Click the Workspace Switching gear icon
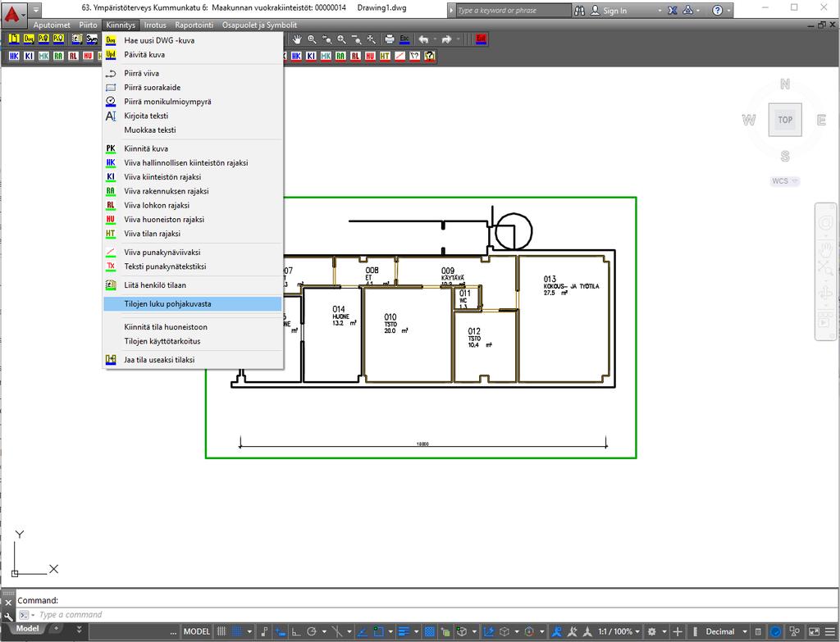The image size is (840, 642). point(652,632)
